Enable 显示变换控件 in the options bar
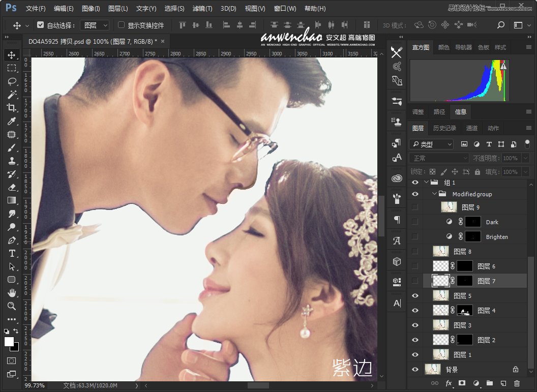This screenshot has width=537, height=392. click(120, 25)
